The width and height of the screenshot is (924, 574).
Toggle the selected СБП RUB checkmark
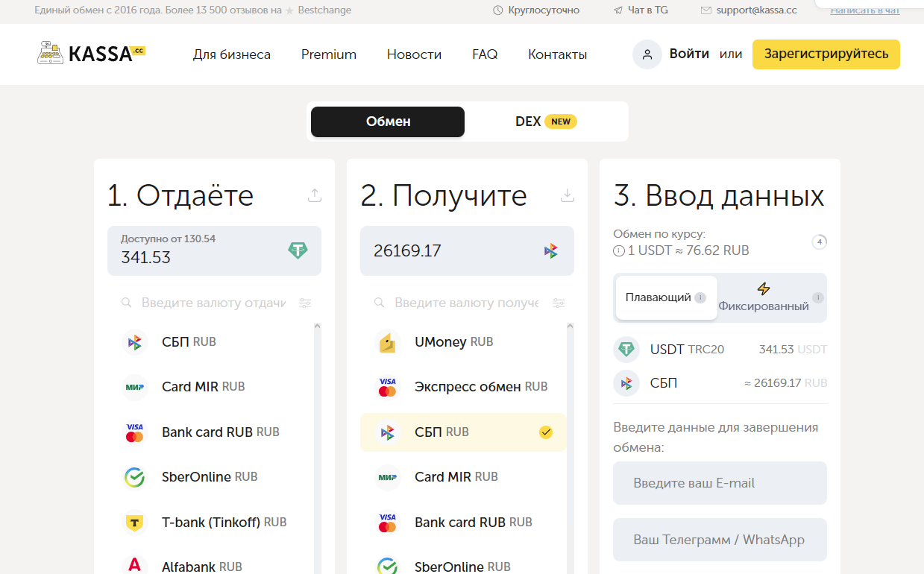pyautogui.click(x=546, y=432)
